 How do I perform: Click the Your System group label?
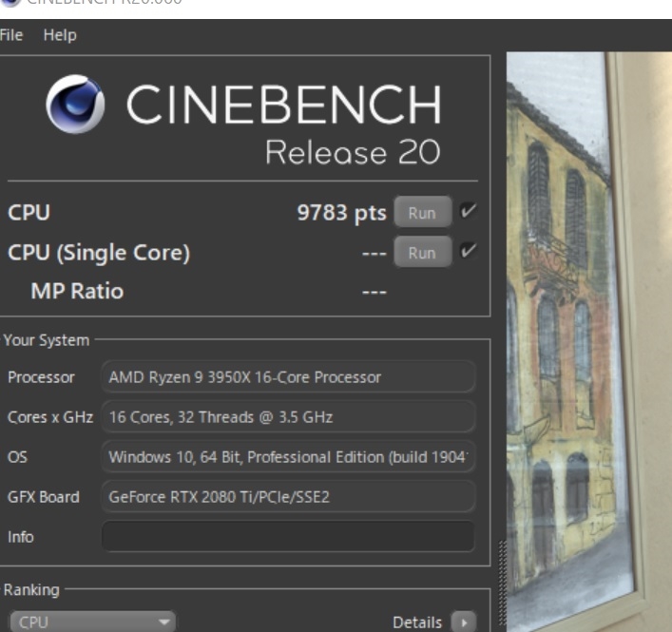pos(47,340)
